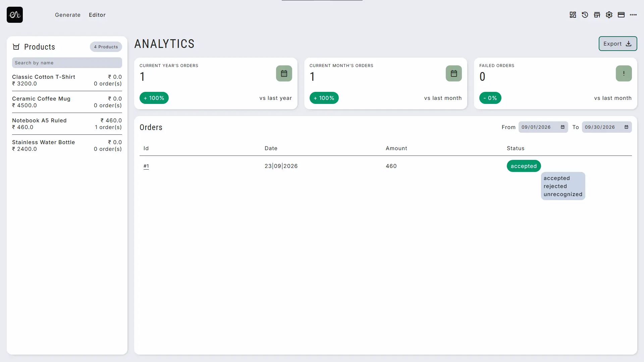The height and width of the screenshot is (362, 644).
Task: Click the Date column header
Action: (x=271, y=148)
